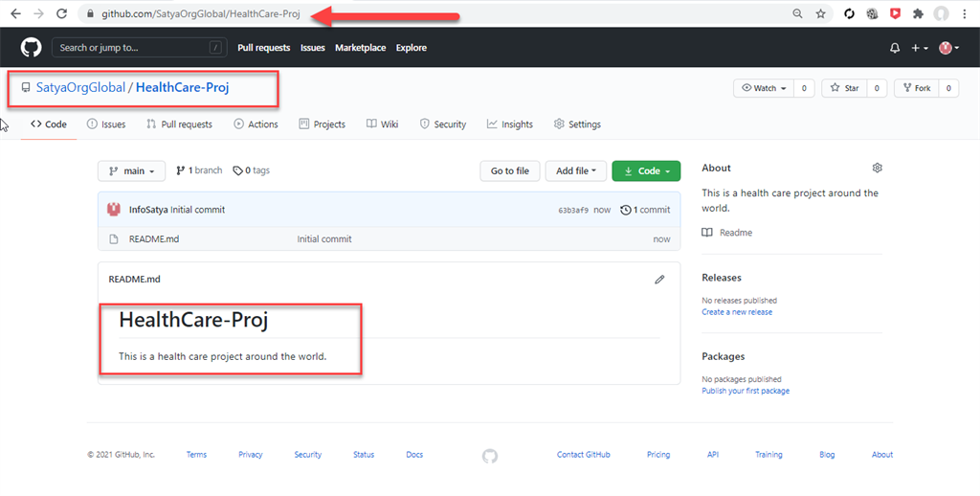This screenshot has height=496, width=980.
Task: Click the InfoSatya author link
Action: click(x=148, y=210)
